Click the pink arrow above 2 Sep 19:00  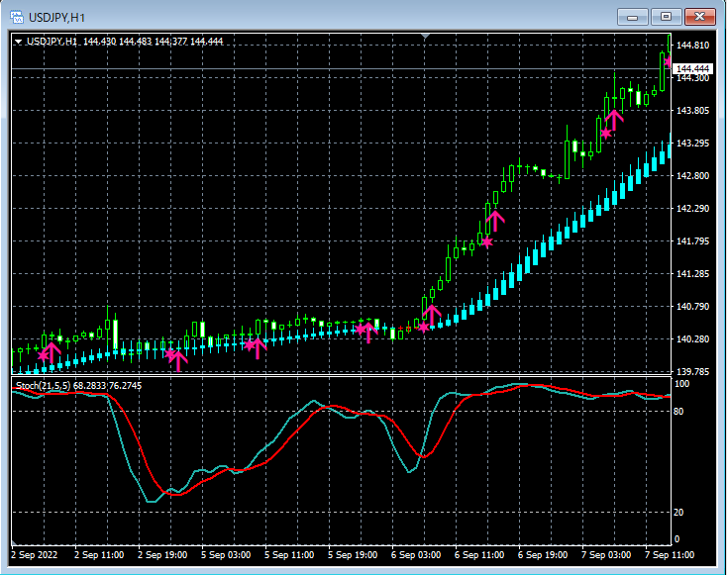(178, 358)
